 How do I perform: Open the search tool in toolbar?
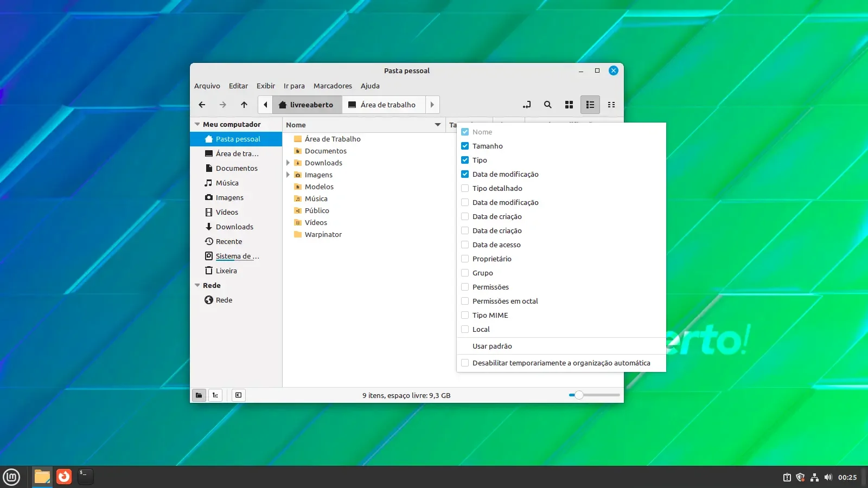point(548,105)
